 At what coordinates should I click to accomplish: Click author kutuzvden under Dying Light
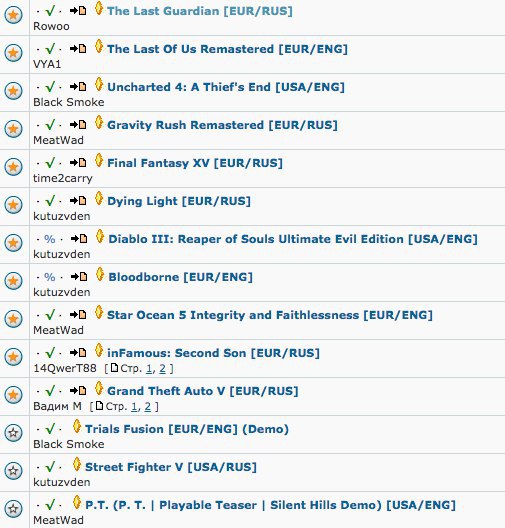[62, 217]
